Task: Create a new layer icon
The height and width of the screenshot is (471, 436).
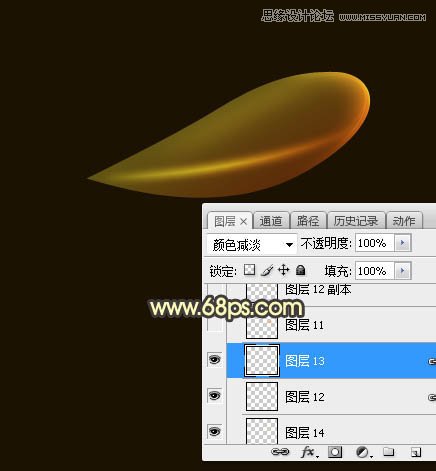Action: [415, 452]
